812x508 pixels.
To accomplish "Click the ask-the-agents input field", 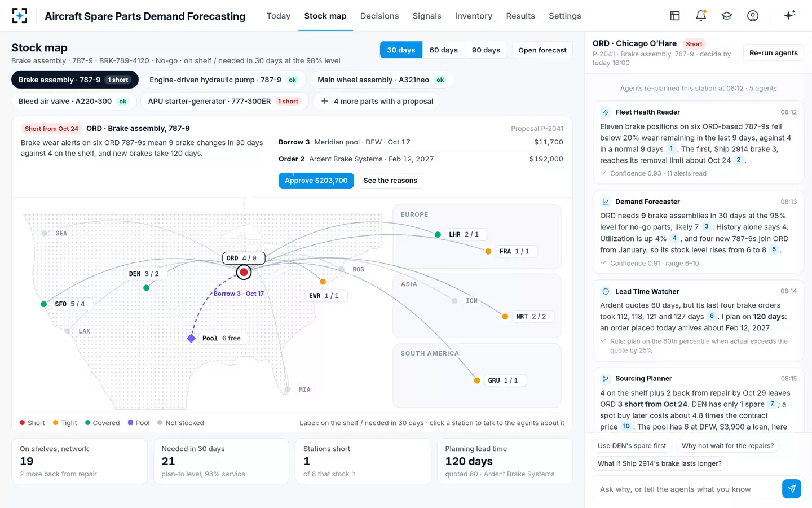I will tap(687, 489).
